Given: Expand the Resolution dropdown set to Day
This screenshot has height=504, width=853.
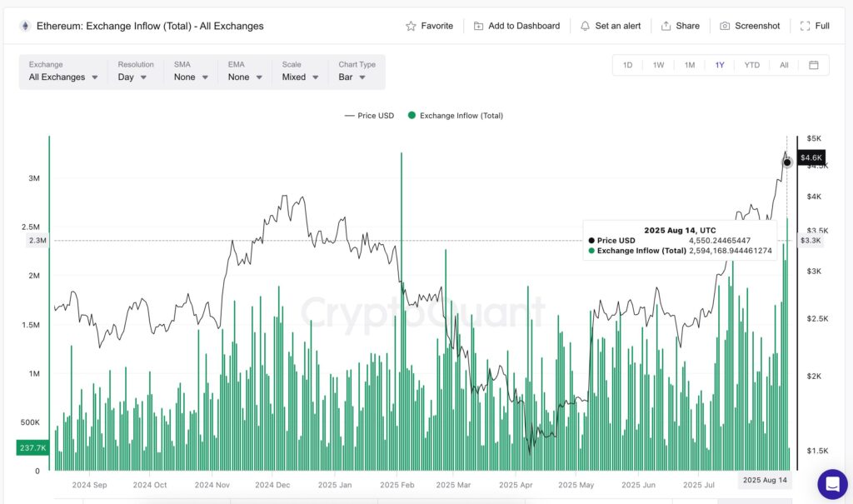Looking at the screenshot, I should point(132,77).
